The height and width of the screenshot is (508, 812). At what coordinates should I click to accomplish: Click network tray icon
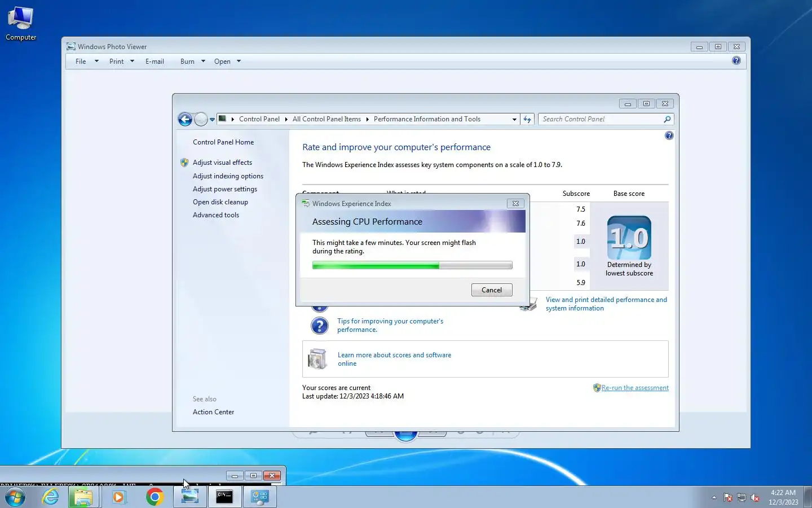[x=742, y=497]
